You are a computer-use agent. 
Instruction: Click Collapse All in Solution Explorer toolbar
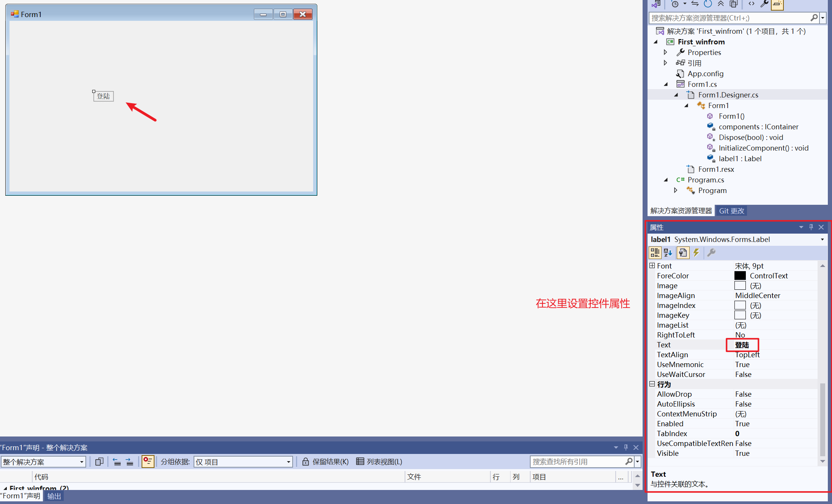720,4
